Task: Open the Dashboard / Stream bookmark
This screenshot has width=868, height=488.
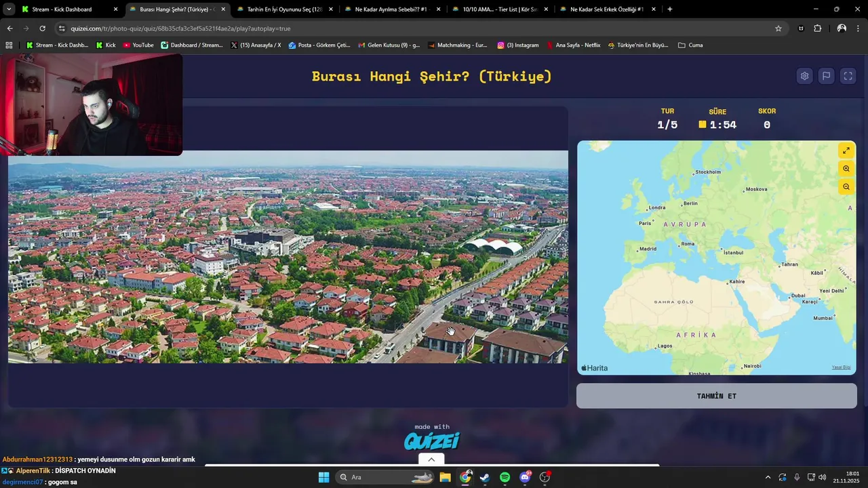Action: point(192,45)
